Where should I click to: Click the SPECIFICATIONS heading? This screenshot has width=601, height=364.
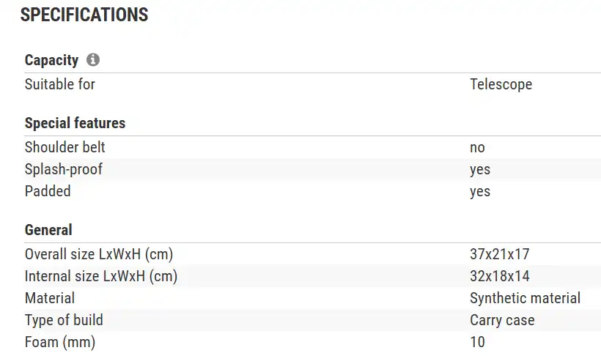pyautogui.click(x=84, y=15)
